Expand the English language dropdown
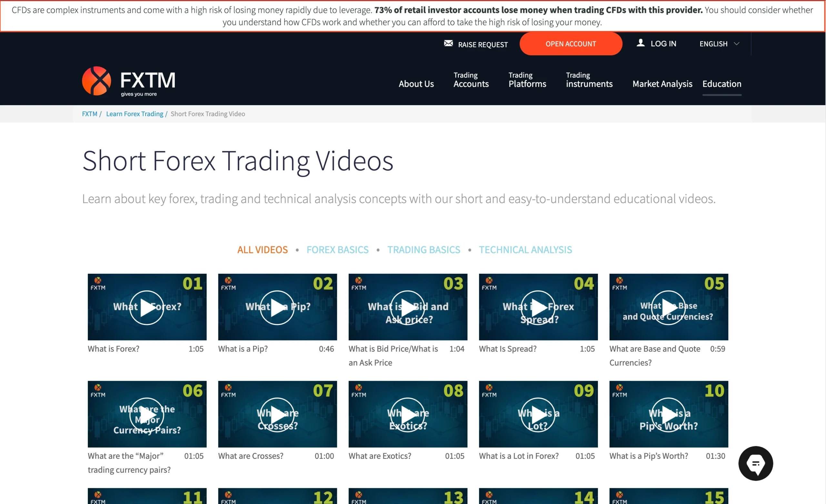 720,44
